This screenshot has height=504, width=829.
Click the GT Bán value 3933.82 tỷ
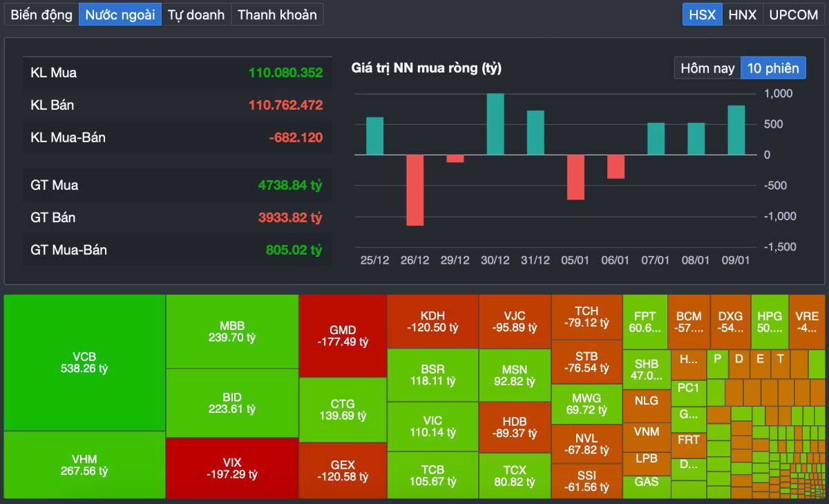pos(290,217)
